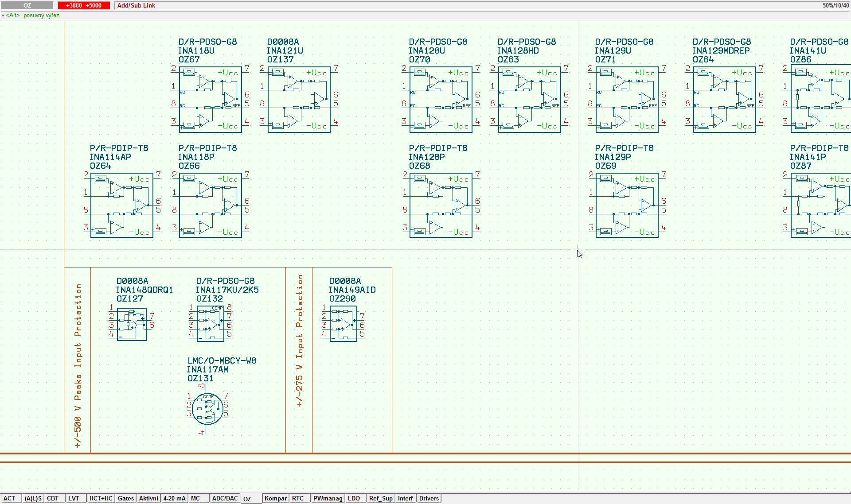Select the INA117KU/2K5 OZ132 symbol
The width and height of the screenshot is (851, 504).
point(211,324)
